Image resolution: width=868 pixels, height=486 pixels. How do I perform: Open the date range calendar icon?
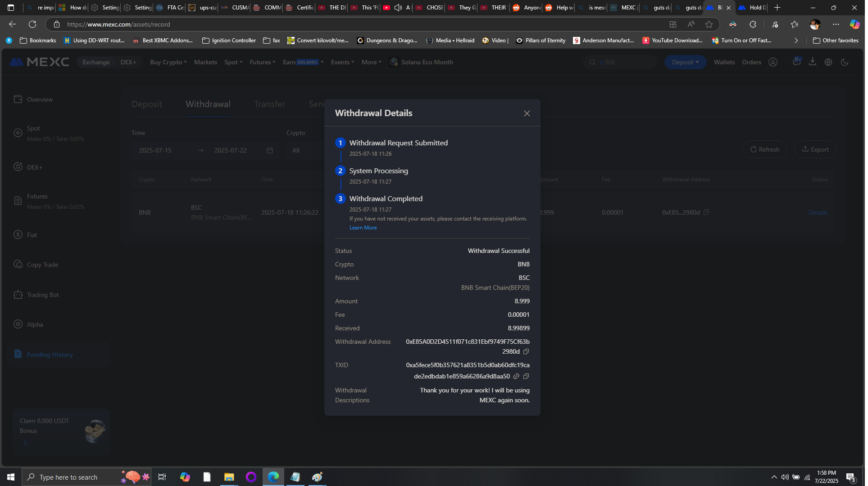(270, 150)
